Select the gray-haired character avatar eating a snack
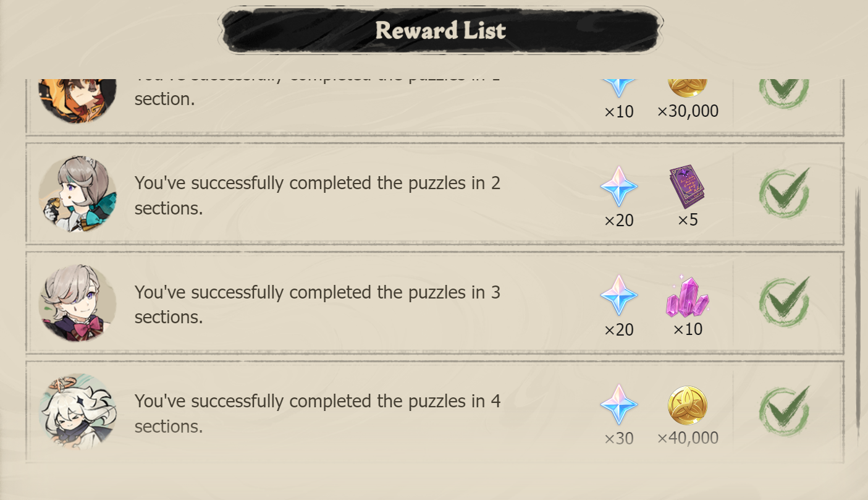 tap(77, 193)
